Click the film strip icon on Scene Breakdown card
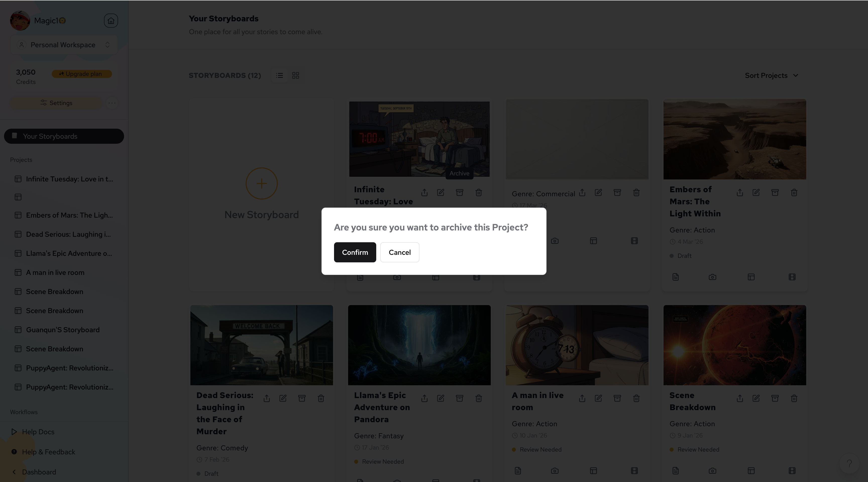This screenshot has width=868, height=482. 792,470
